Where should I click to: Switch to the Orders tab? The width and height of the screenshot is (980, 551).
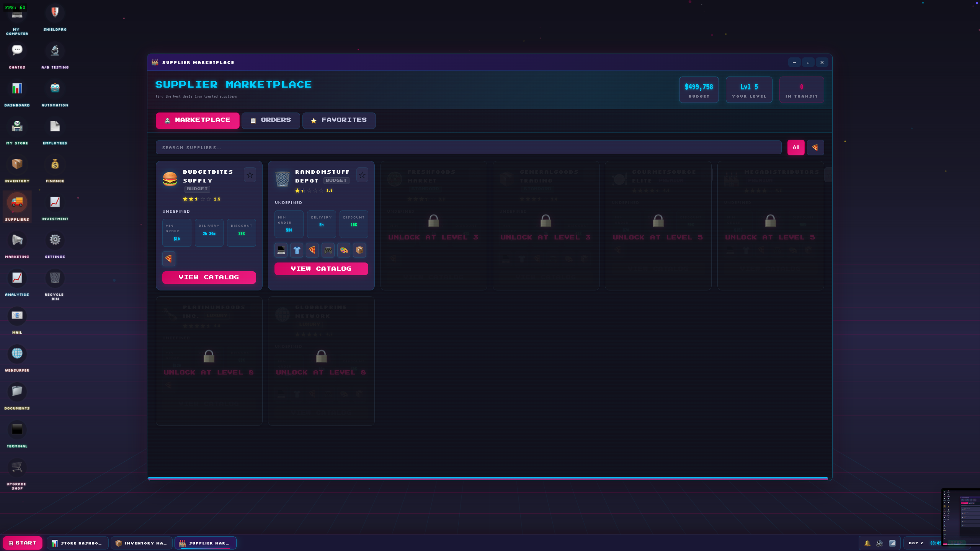271,121
